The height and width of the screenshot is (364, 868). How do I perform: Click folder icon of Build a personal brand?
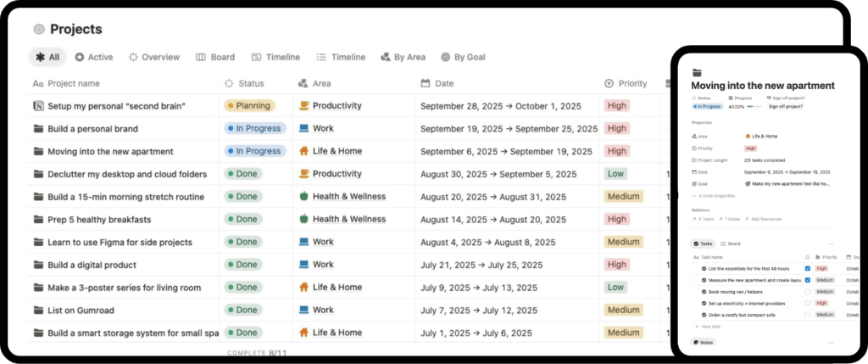38,128
